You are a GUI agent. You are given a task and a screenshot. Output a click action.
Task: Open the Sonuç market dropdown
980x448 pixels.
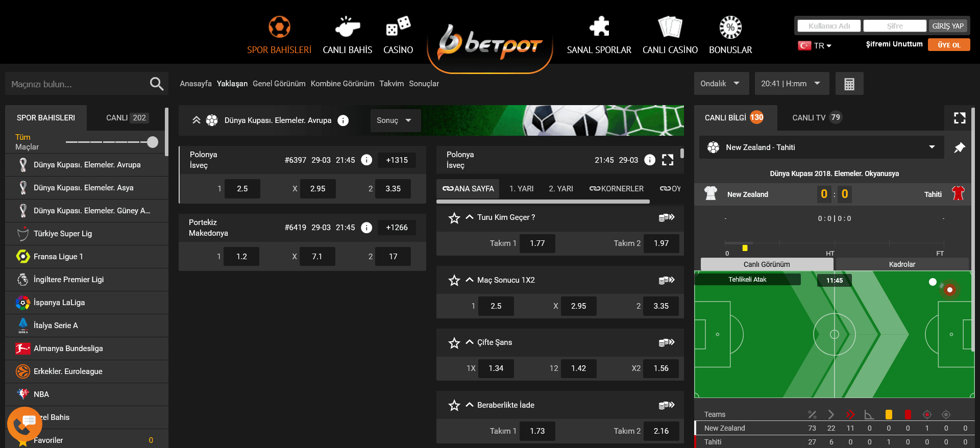[x=395, y=120]
